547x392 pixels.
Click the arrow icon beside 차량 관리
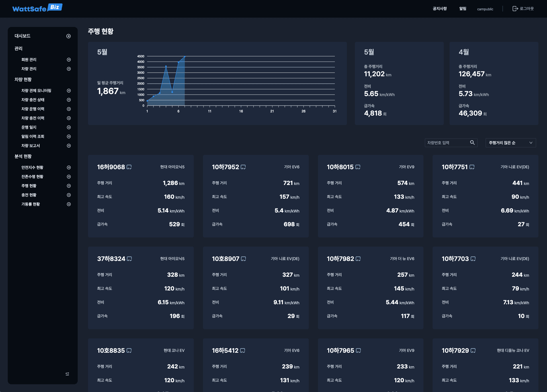[x=69, y=69]
